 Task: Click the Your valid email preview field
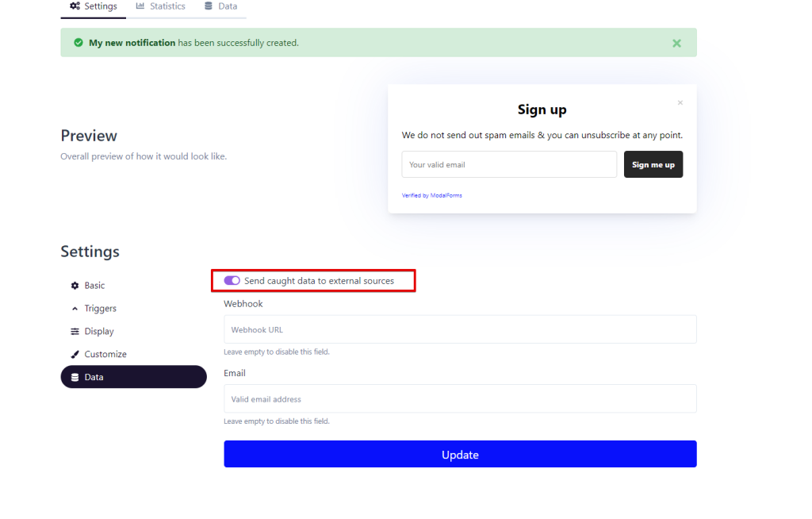pyautogui.click(x=509, y=165)
